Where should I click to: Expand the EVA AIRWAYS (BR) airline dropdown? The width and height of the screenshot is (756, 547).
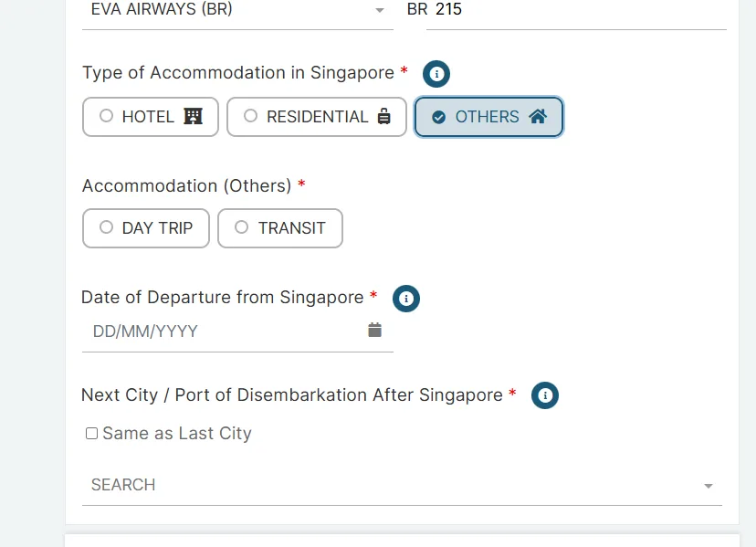tap(237, 10)
